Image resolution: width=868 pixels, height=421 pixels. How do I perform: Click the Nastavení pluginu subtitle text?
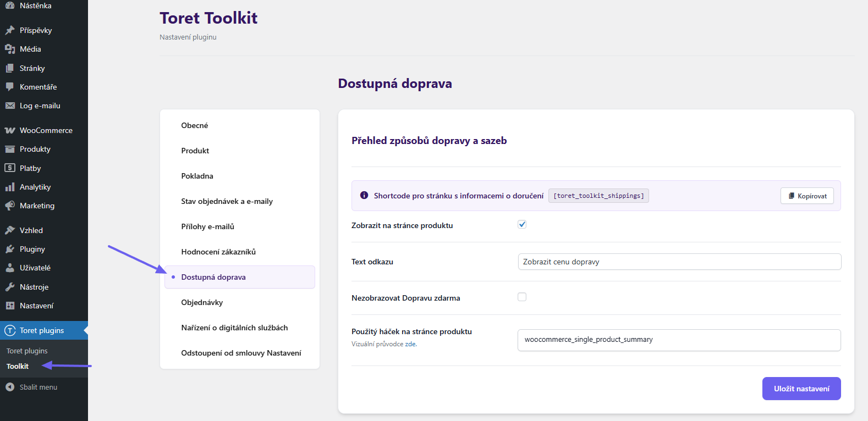point(188,37)
